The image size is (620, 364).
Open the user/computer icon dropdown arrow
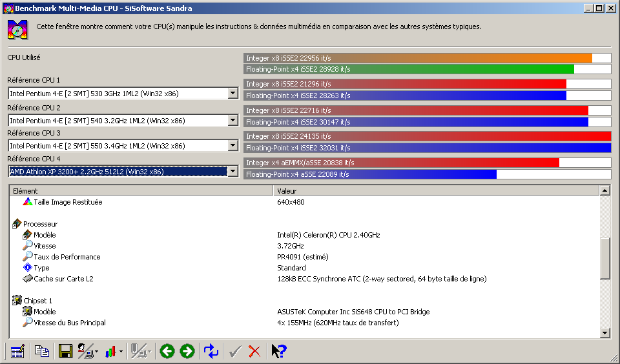point(96,351)
